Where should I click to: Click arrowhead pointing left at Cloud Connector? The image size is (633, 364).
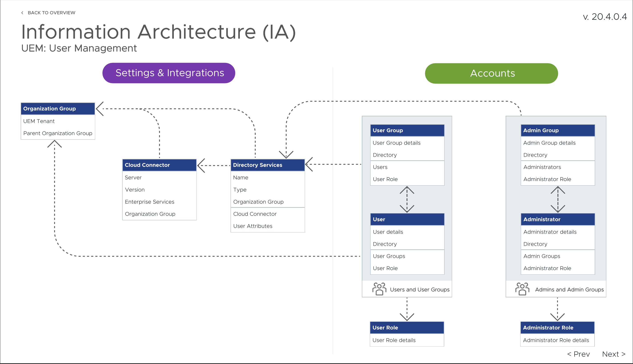201,165
